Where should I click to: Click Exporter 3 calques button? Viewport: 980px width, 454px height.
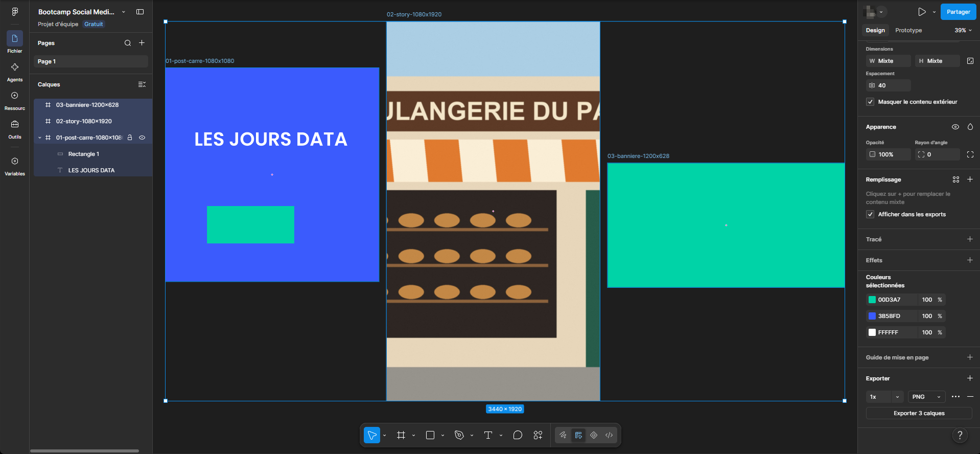pos(919,413)
